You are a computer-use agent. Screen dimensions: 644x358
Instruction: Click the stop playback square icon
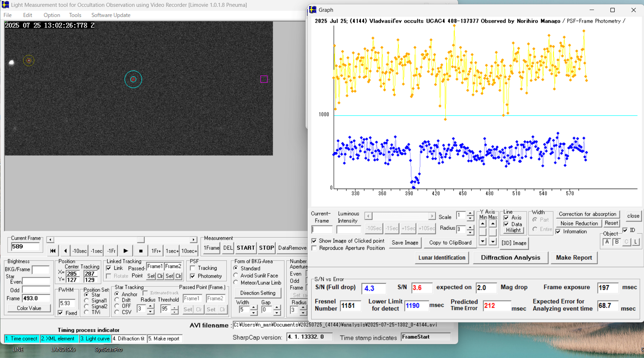pos(141,251)
